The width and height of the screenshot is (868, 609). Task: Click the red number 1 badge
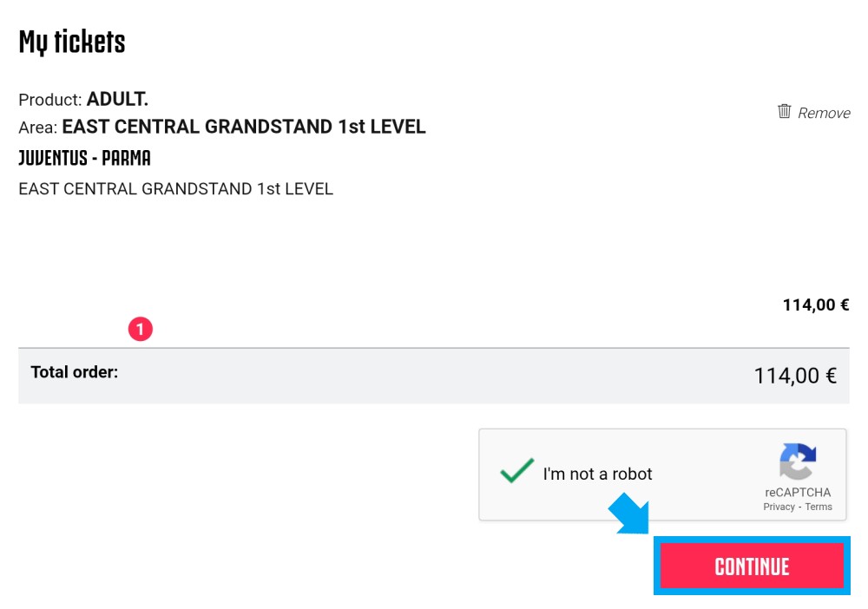[x=140, y=329]
